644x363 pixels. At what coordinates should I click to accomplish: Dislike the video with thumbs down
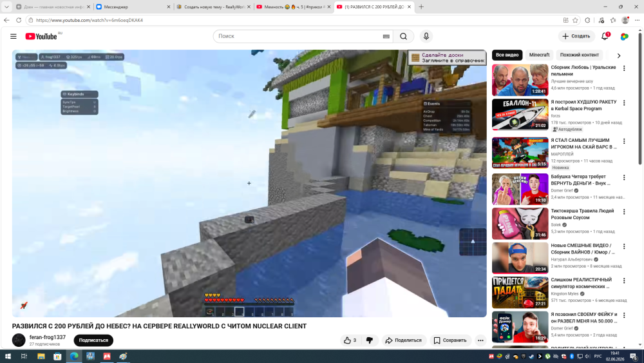click(370, 340)
